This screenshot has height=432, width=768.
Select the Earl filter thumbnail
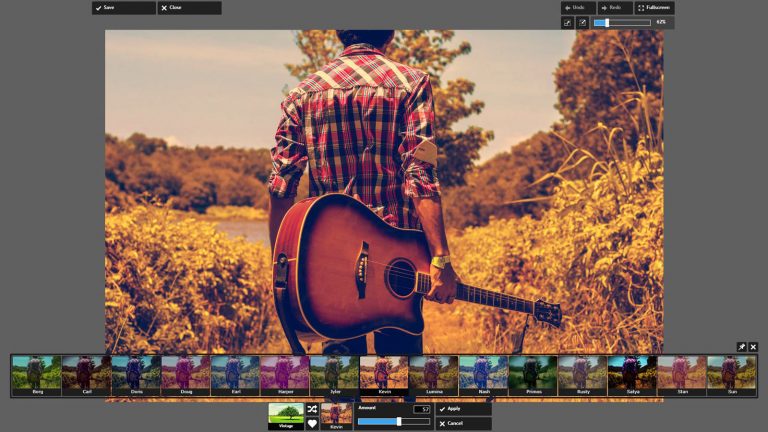tap(235, 376)
